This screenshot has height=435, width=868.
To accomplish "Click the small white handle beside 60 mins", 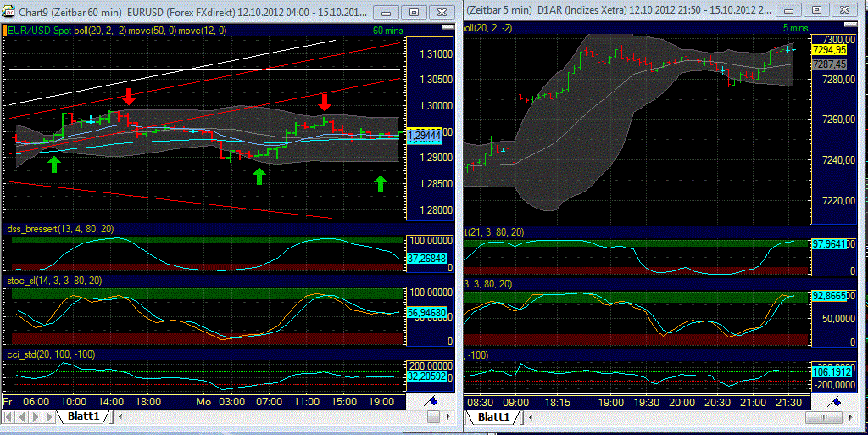I will pos(448,27).
